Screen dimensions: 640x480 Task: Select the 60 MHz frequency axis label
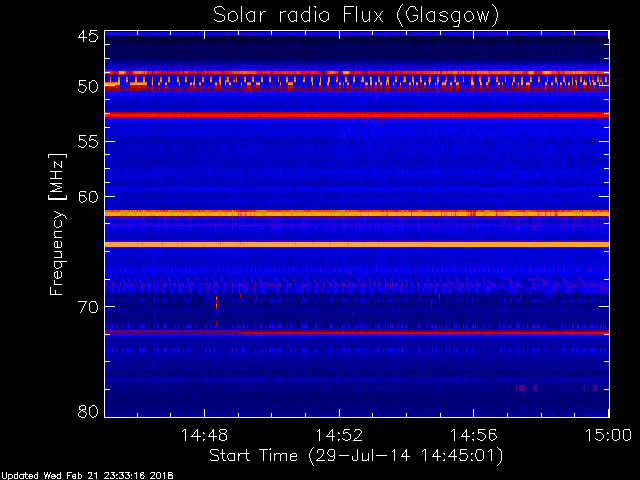[x=88, y=197]
